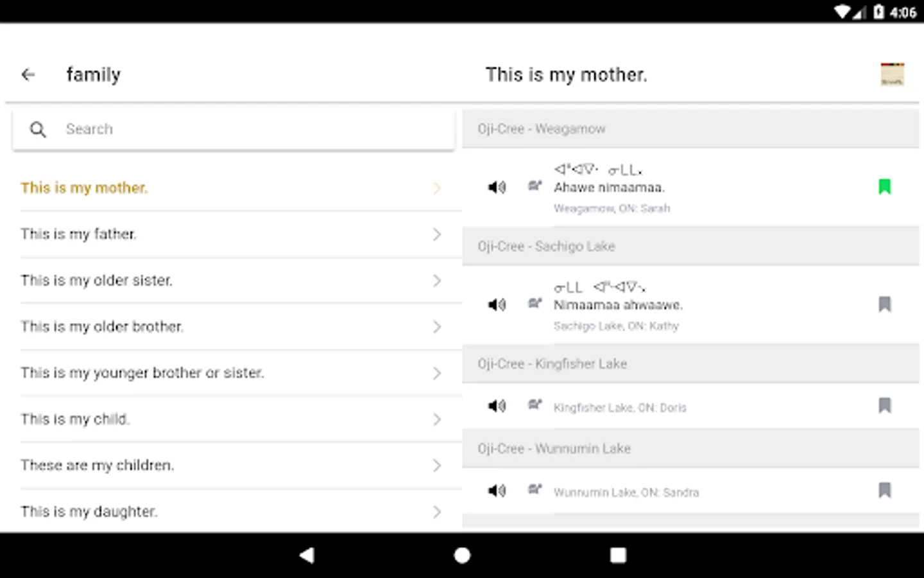Open This is my daughter phrase
Image resolution: width=924 pixels, height=578 pixels.
coord(90,512)
